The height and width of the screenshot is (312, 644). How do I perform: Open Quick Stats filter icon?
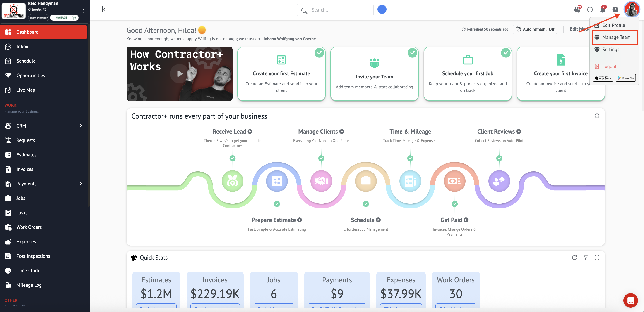pyautogui.click(x=586, y=258)
